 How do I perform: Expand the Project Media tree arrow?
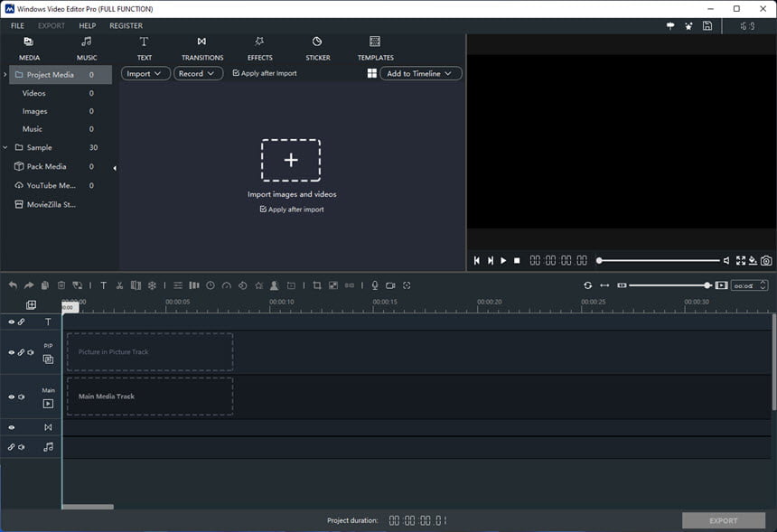coord(5,75)
